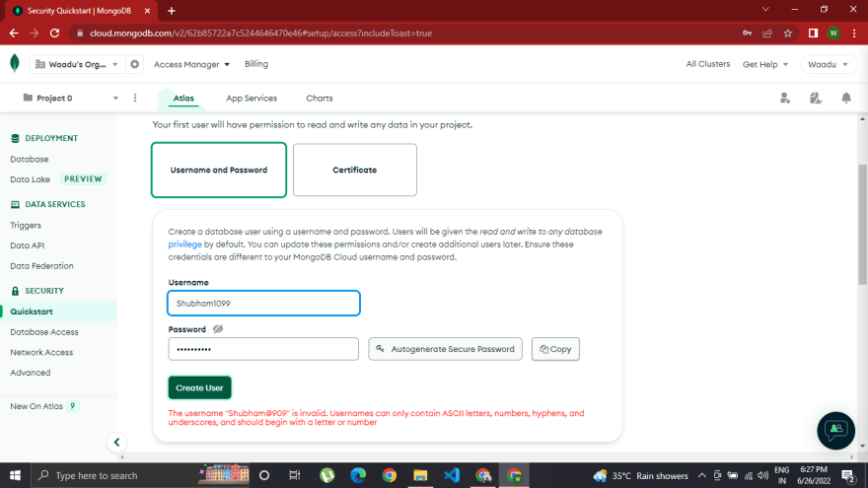This screenshot has width=868, height=488.
Task: Collapse the sidebar with the chevron
Action: pos(116,442)
